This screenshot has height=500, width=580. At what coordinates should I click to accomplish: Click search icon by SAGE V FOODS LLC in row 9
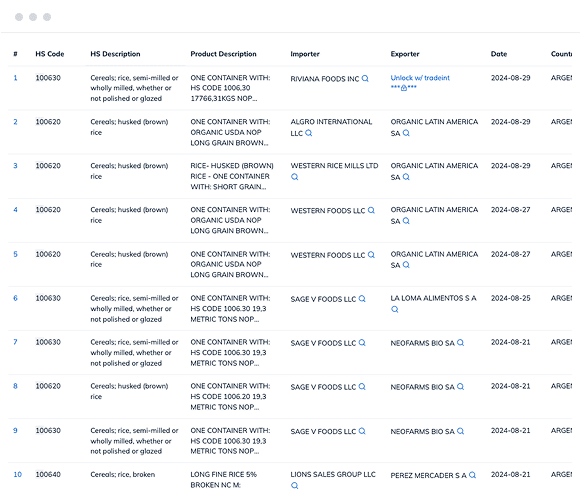coord(362,431)
